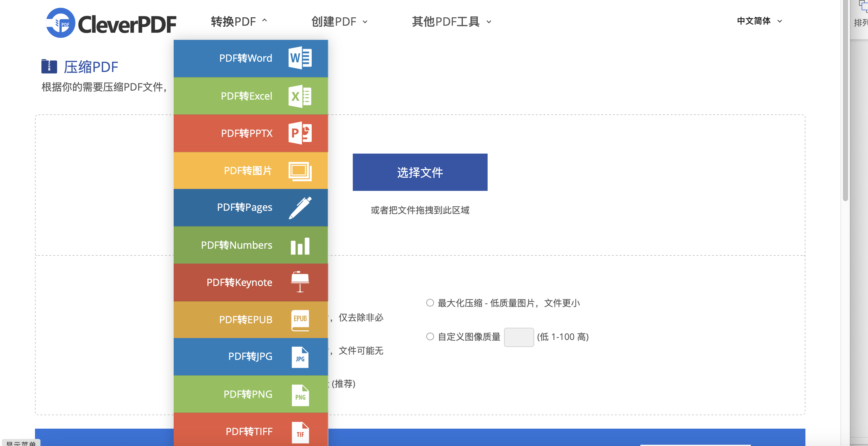Click the bar chart icon in PDF转Numbers row
Viewport: 868px width, 446px height.
[x=300, y=246]
